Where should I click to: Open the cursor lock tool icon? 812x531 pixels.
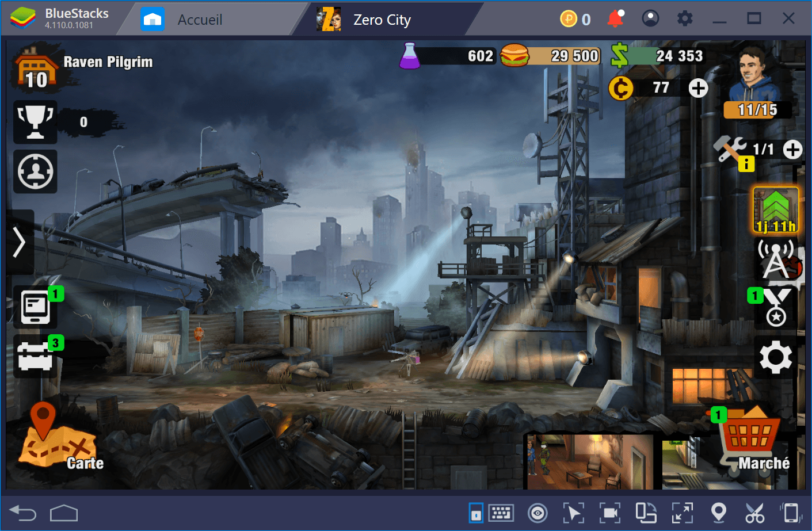coord(573,513)
